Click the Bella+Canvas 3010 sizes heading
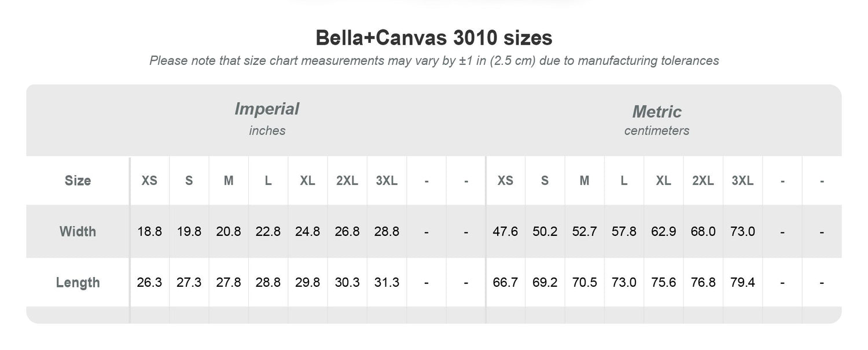The height and width of the screenshot is (350, 868). 434,38
